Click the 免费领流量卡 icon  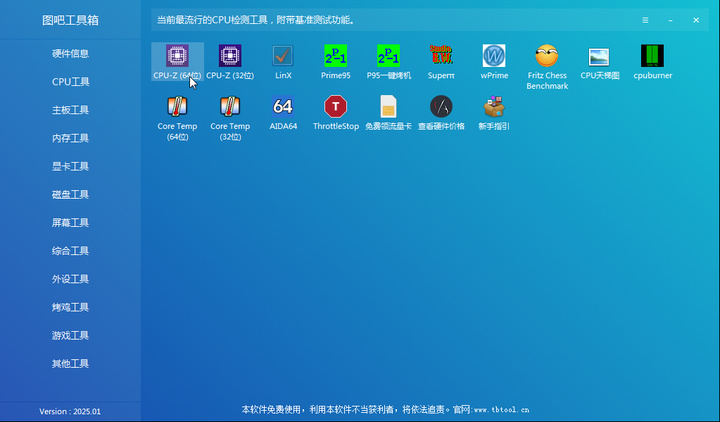pos(388,113)
